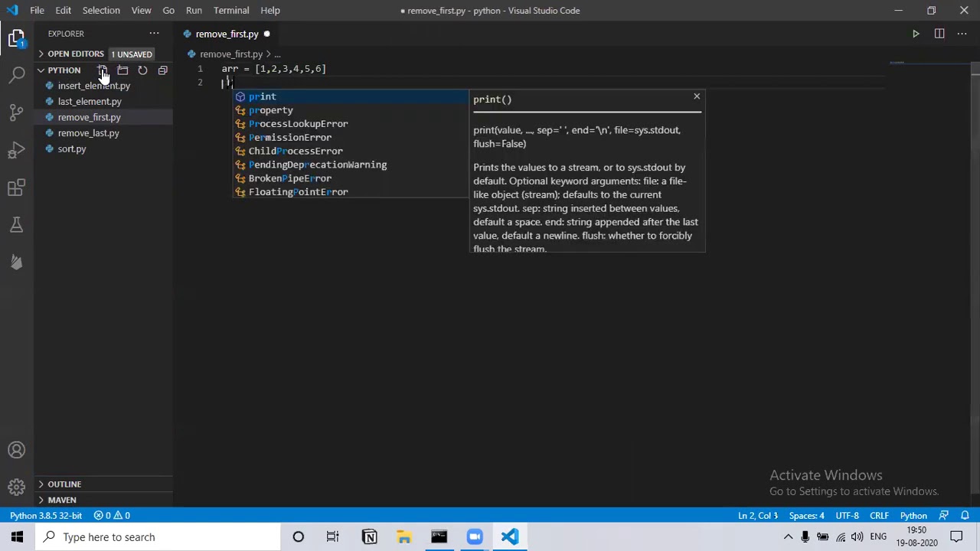
Task: Open the Help menu
Action: [x=270, y=11]
